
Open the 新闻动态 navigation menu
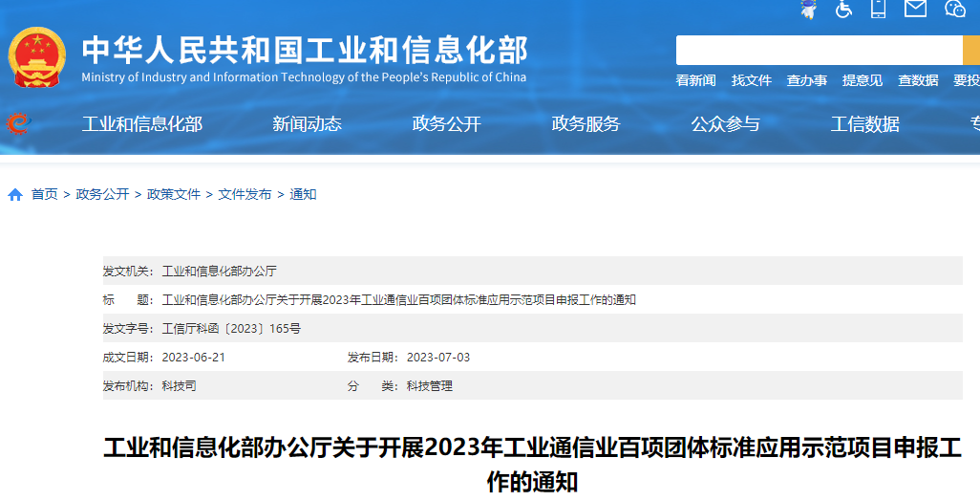[307, 124]
